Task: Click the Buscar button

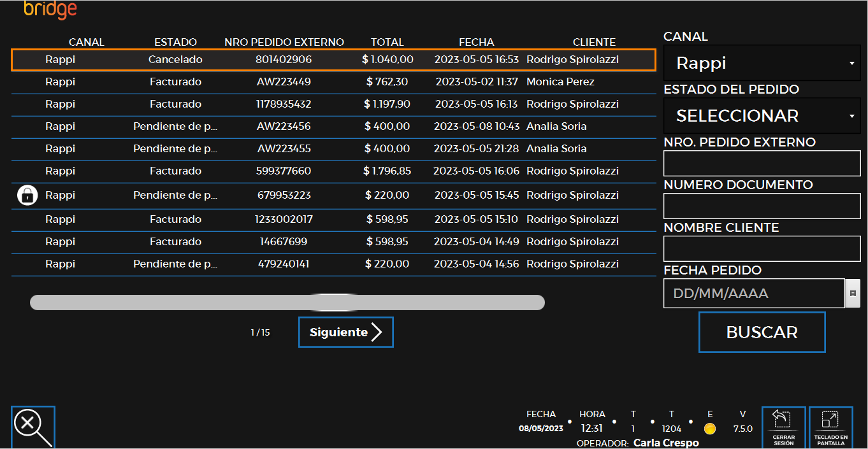Action: click(762, 332)
